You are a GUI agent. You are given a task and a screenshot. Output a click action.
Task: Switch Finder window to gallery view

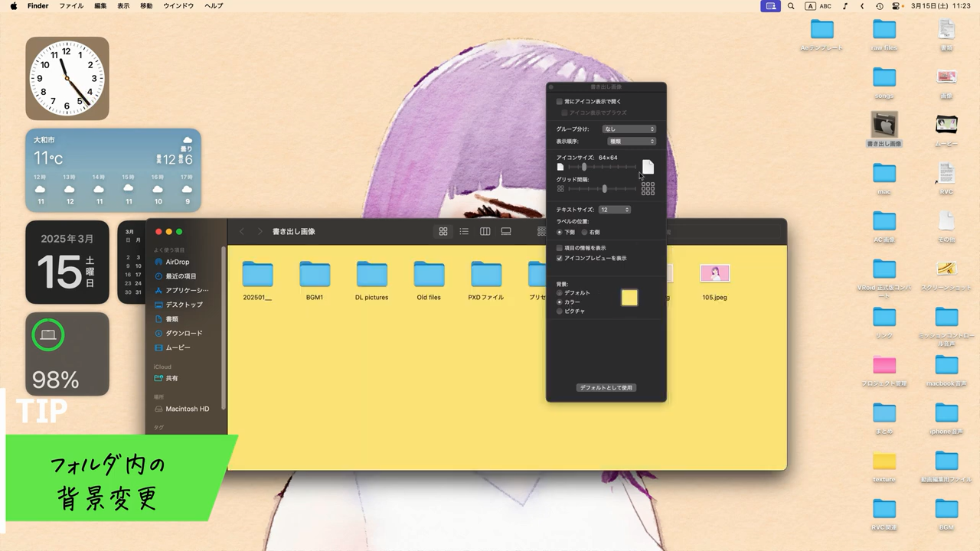(506, 231)
